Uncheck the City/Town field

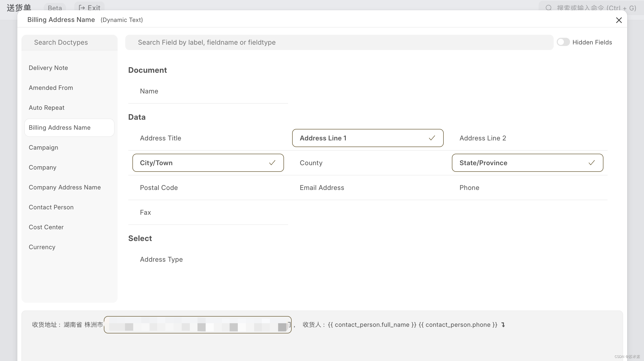pyautogui.click(x=208, y=163)
